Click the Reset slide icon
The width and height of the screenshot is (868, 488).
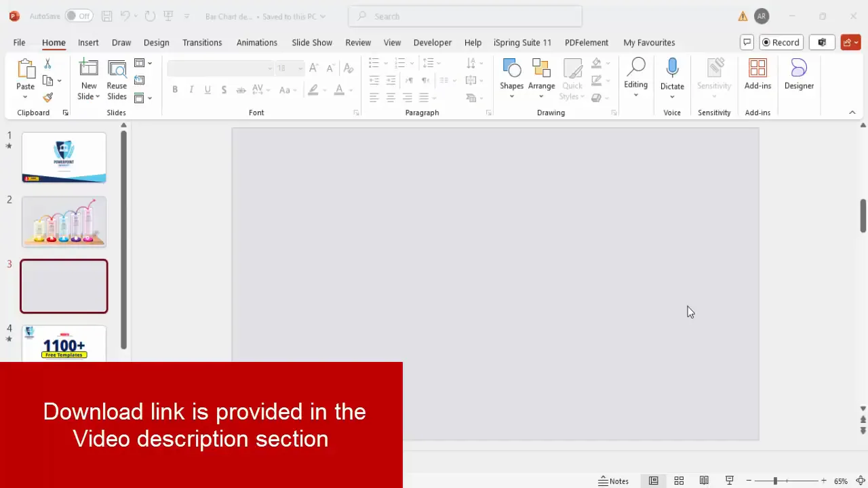pos(140,80)
